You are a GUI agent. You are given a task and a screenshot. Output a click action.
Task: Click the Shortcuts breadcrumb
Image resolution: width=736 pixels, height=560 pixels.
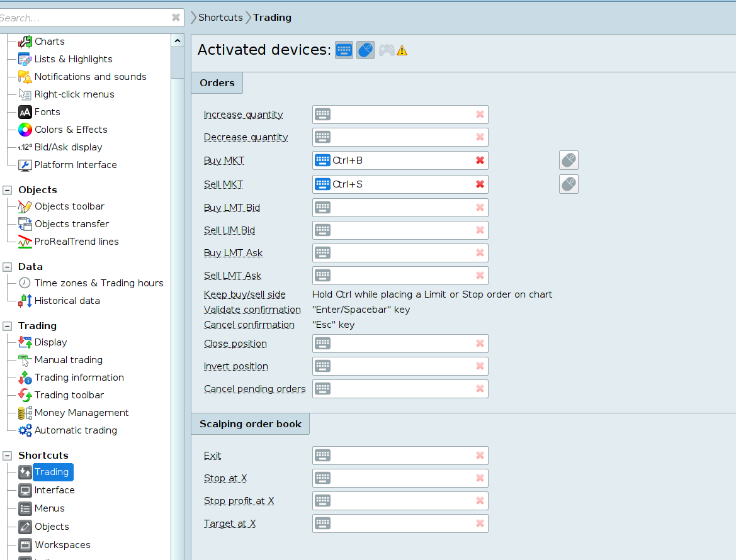(220, 18)
